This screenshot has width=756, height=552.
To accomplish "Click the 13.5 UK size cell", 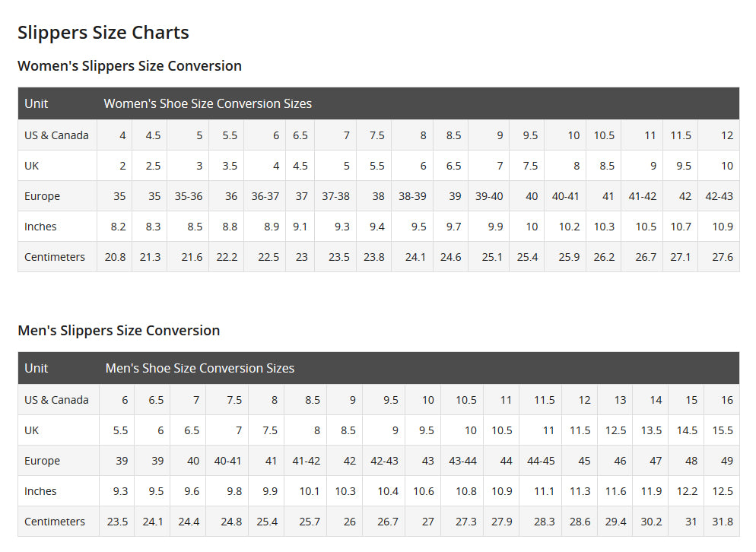I will [x=651, y=430].
